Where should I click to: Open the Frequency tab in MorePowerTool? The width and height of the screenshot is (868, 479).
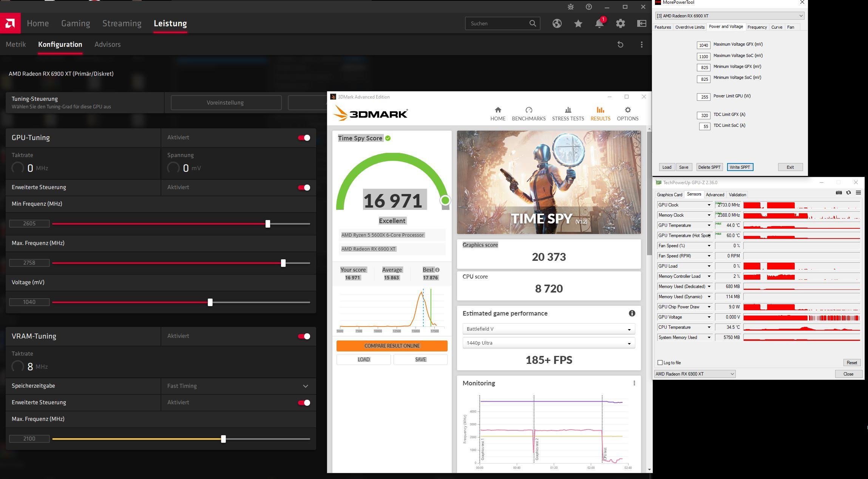pos(757,27)
